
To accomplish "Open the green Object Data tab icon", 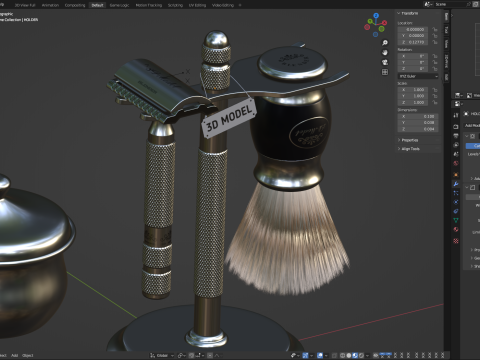I will pyautogui.click(x=456, y=220).
